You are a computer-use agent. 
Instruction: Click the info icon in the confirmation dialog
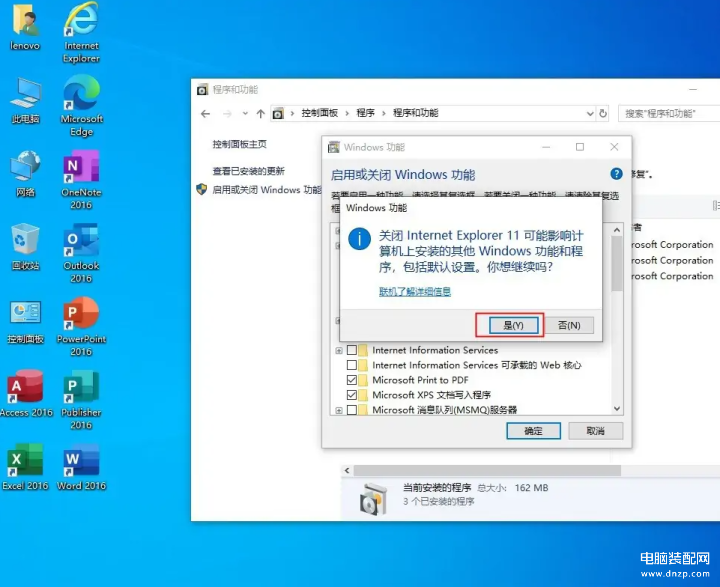[x=359, y=239]
